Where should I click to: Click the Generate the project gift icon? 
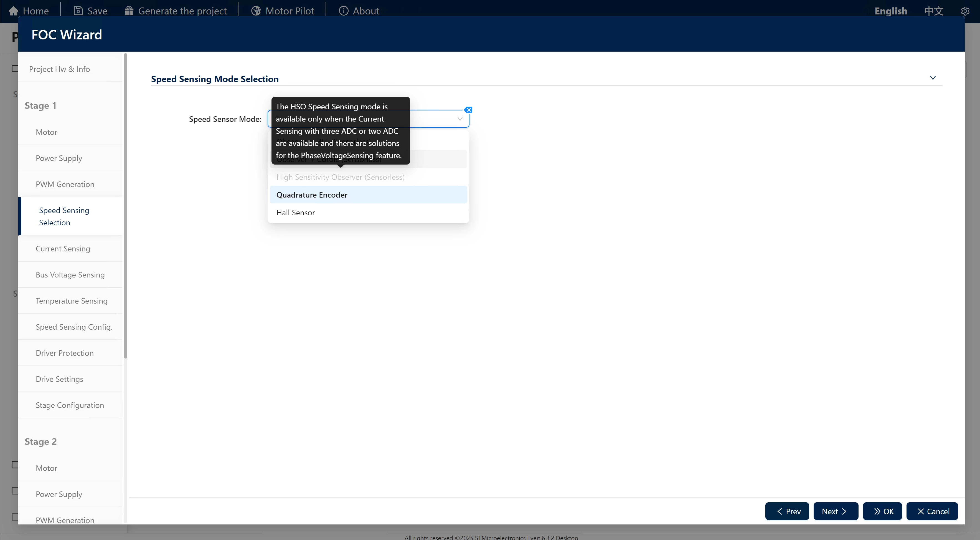pos(129,11)
